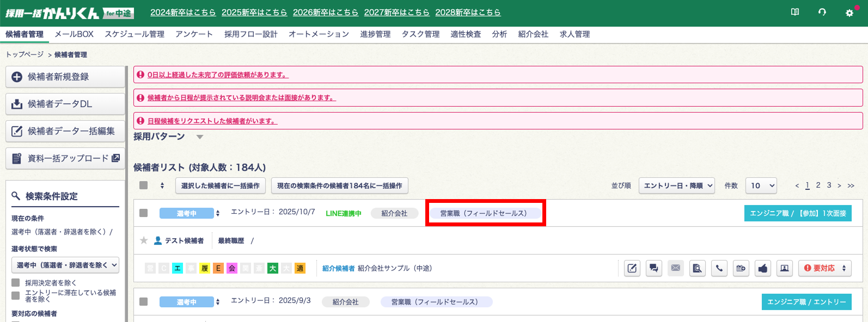Select the checkbox for the 2025/10/7 candidate
This screenshot has height=322, width=868.
(x=144, y=213)
